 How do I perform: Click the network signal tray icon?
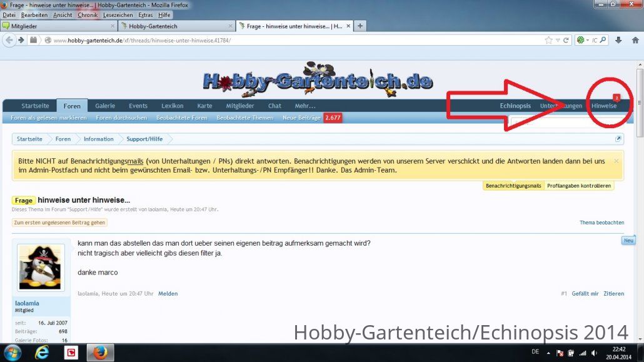coord(583,353)
